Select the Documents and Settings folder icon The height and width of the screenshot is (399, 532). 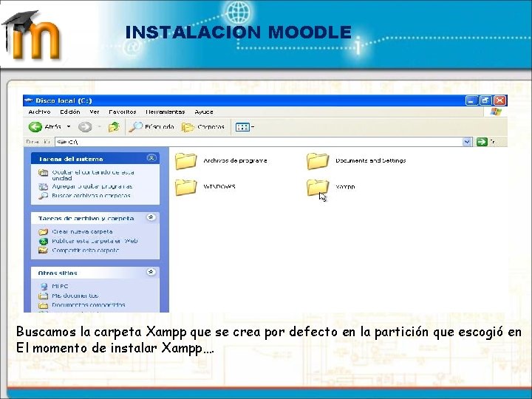(318, 161)
